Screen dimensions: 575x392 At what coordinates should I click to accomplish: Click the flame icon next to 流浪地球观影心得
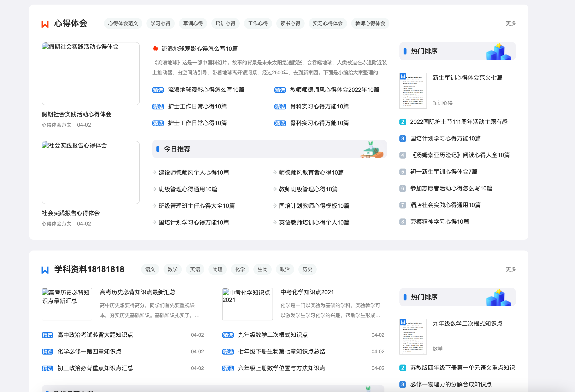point(155,48)
